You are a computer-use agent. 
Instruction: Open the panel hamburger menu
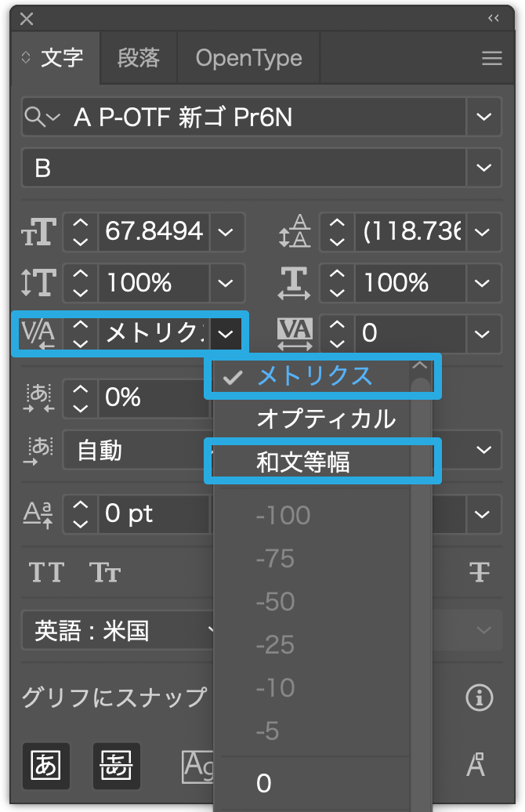(491, 58)
